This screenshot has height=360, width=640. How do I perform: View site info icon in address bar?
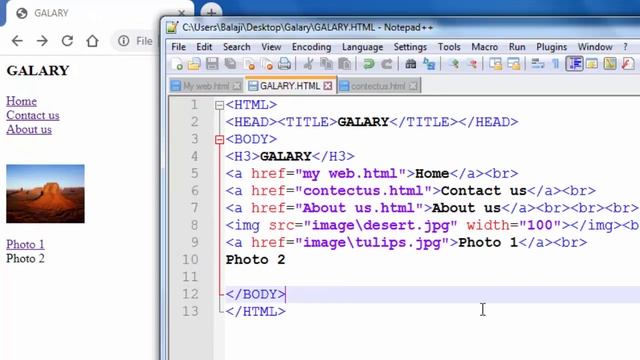click(x=123, y=41)
